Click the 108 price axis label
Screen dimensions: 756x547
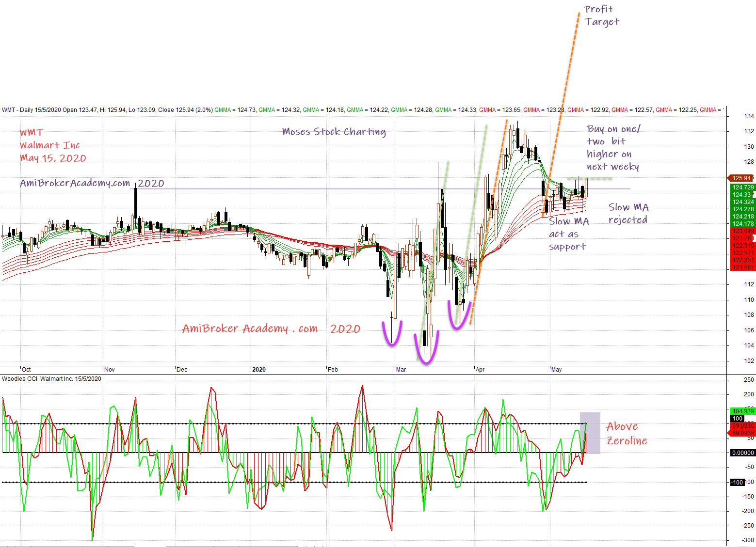[749, 315]
